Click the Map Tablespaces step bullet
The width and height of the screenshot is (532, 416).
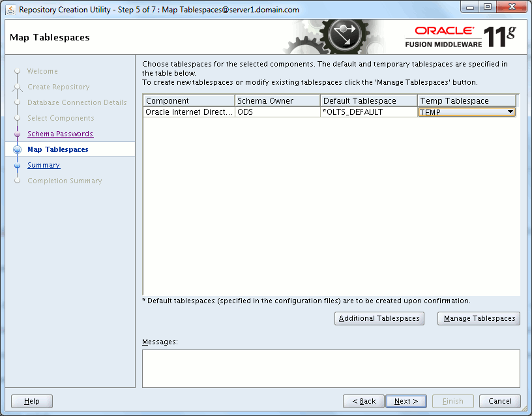click(x=18, y=149)
